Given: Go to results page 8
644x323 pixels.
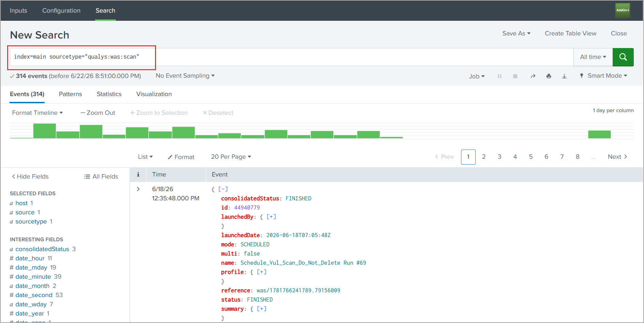Looking at the screenshot, I should 578,157.
